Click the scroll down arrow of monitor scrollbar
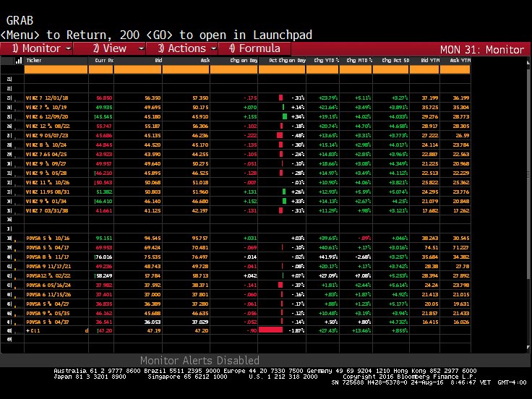Screen dimensions: 532x399 [528, 348]
